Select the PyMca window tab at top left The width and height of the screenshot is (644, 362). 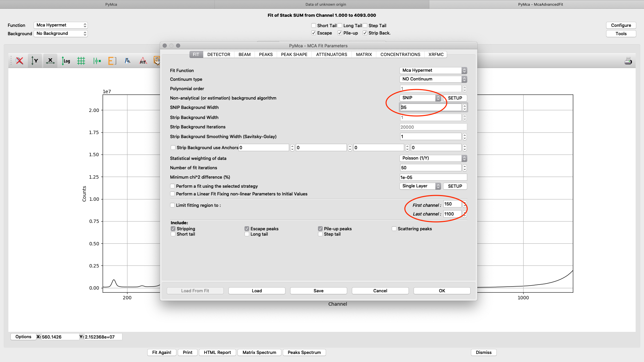tap(107, 4)
